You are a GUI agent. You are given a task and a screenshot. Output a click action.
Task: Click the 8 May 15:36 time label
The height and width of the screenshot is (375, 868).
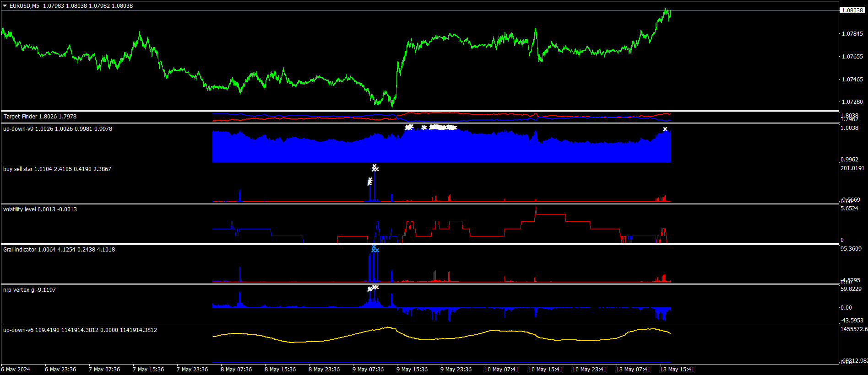(280, 370)
